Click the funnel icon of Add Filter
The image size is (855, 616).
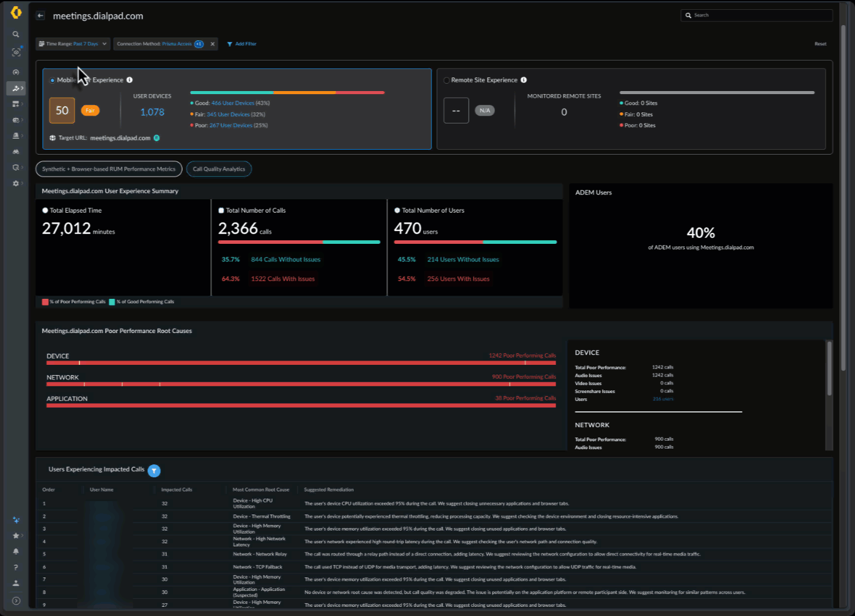pyautogui.click(x=230, y=44)
